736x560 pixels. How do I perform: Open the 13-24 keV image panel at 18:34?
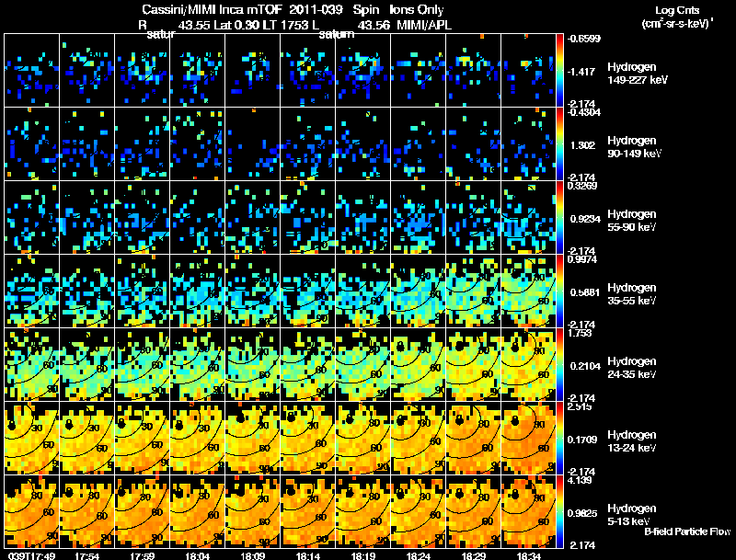pos(528,439)
